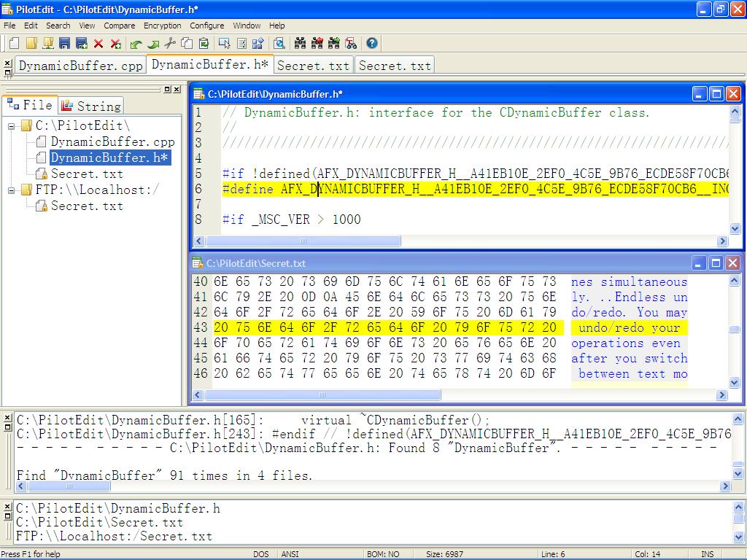Click the green Redo arrow icon

click(152, 44)
